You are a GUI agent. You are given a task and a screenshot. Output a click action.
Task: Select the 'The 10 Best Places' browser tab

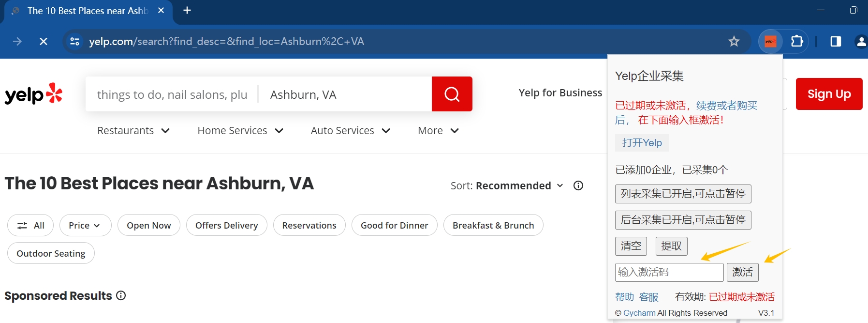88,11
